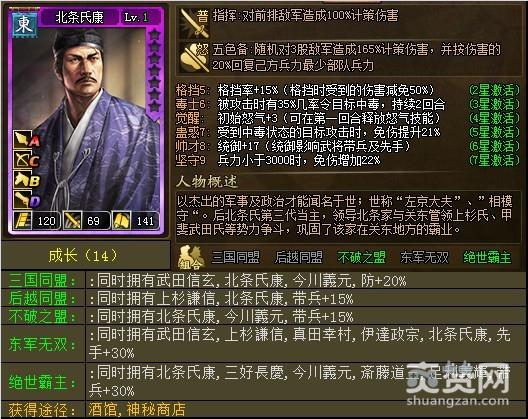Image resolution: width=528 pixels, height=419 pixels.
Task: Select the 五色备 rage skill icon
Action: pos(194,58)
